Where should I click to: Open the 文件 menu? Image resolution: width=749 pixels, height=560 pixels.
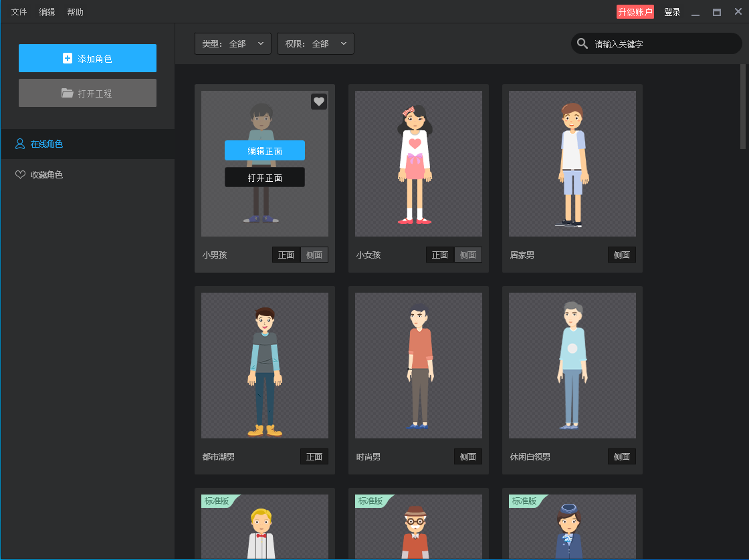[19, 12]
